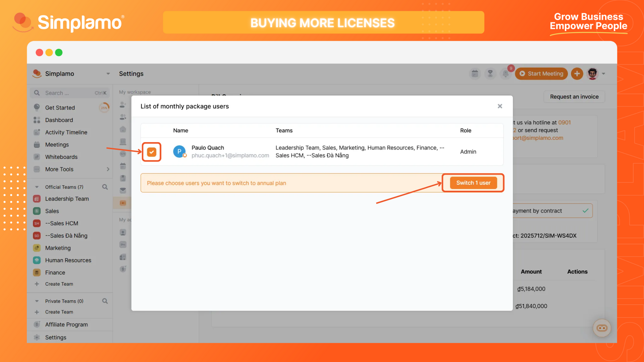This screenshot has width=644, height=362.
Task: Search official teams magnifier icon
Action: pyautogui.click(x=105, y=187)
